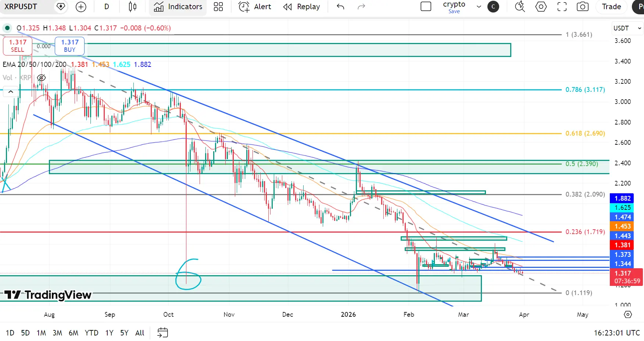Click the Oct label on time axis

[168, 315]
